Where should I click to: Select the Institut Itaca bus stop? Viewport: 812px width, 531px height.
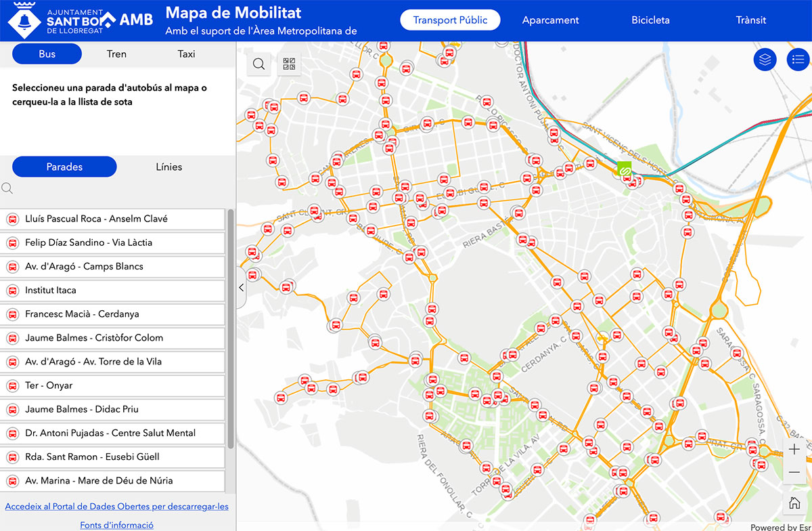(x=112, y=291)
